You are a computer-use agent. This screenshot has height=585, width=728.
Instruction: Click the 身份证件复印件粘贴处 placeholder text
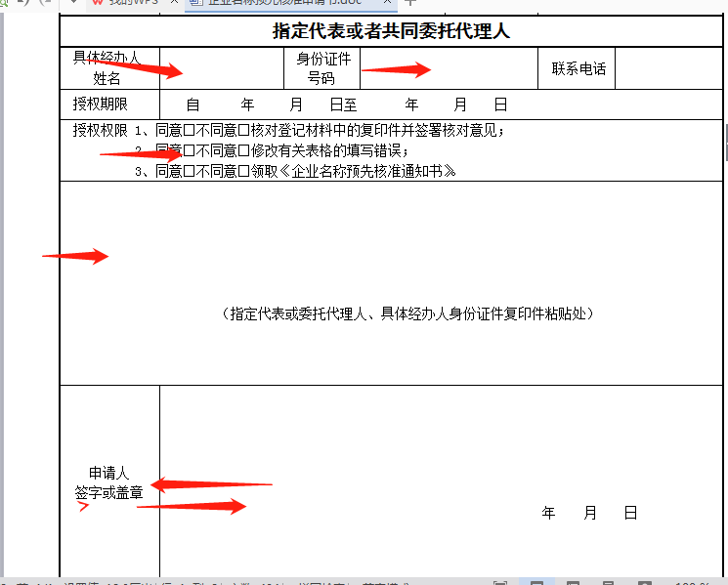point(407,313)
